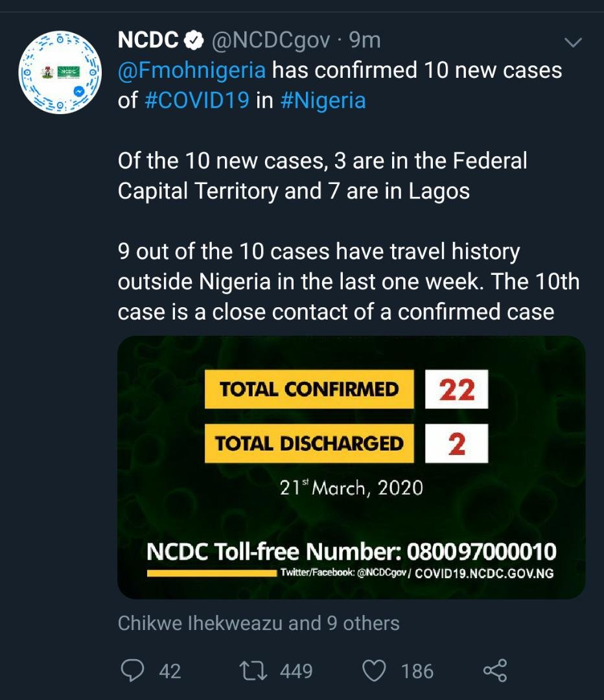Click the 9m tweet timestamp
The image size is (604, 700).
click(x=365, y=41)
